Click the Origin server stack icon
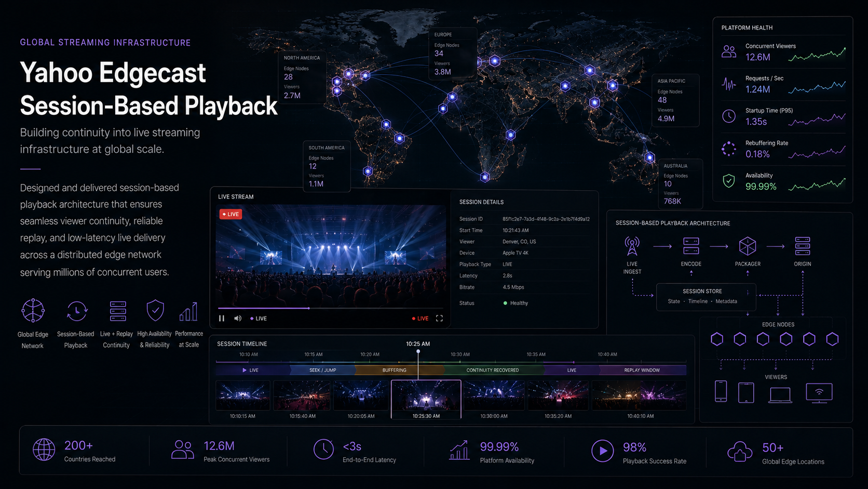Image resolution: width=868 pixels, height=489 pixels. tap(803, 246)
